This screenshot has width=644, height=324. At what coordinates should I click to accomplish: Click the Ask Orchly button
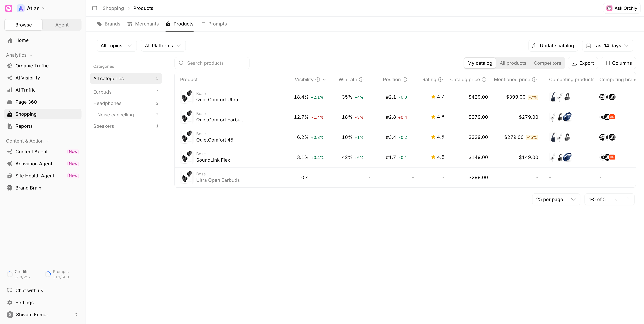click(x=622, y=8)
